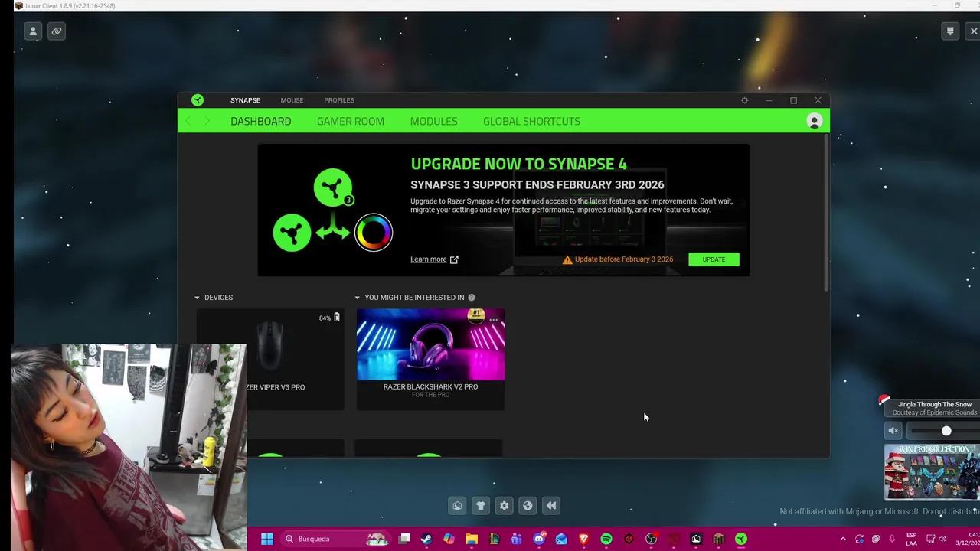Open the three-dot menu on BlackShark card

(x=494, y=319)
